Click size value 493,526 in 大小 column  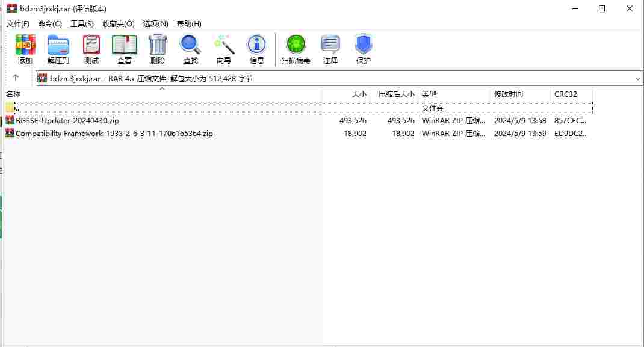(x=353, y=121)
